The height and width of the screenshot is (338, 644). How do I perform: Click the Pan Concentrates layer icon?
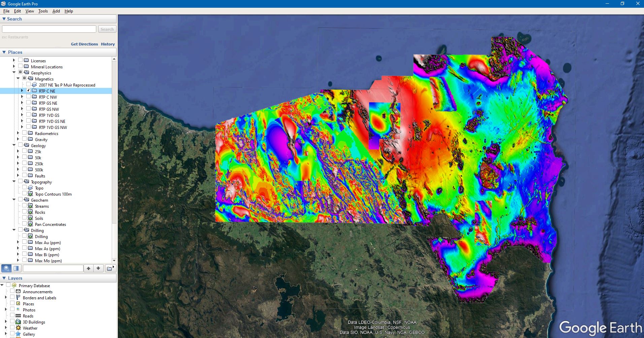pos(30,224)
